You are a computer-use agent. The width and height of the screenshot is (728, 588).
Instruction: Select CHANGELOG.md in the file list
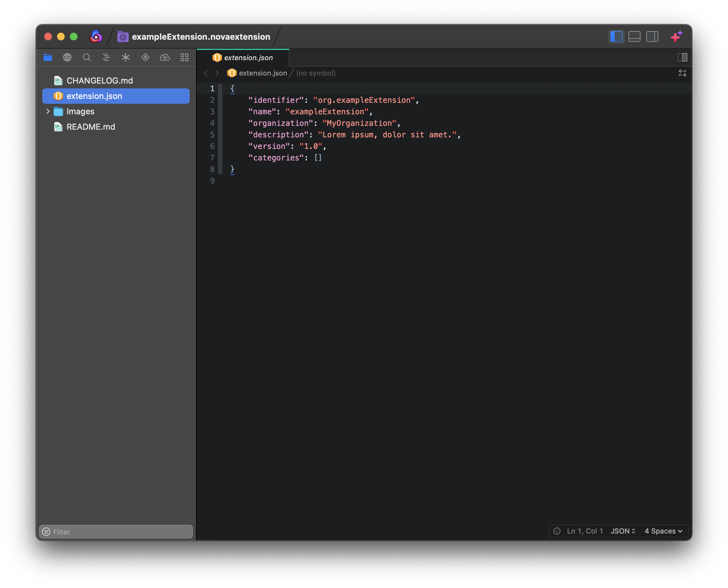[x=116, y=81]
